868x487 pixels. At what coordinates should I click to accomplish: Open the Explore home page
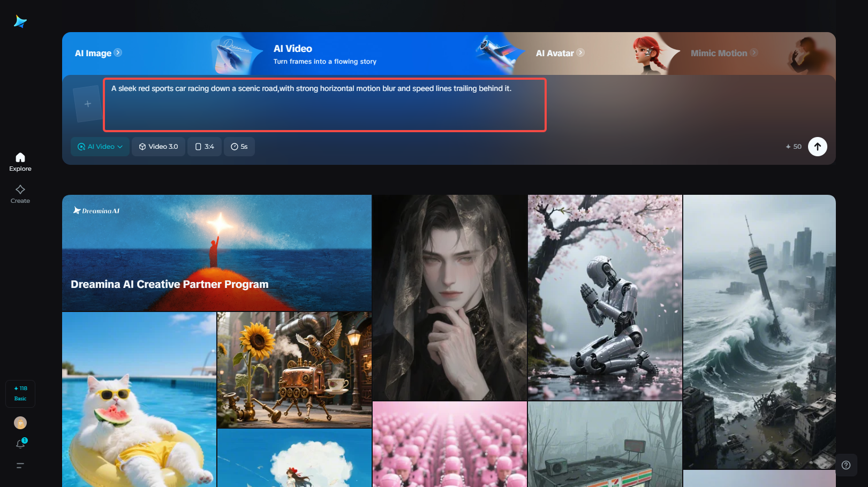click(20, 162)
